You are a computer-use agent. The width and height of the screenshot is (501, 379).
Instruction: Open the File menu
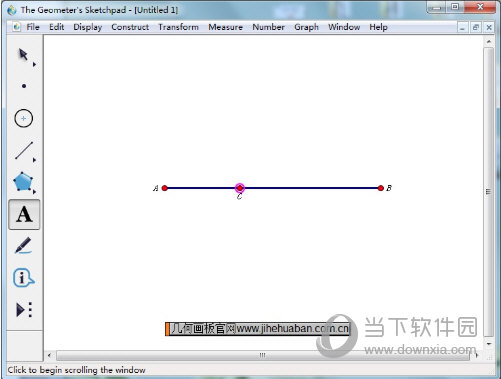point(33,27)
